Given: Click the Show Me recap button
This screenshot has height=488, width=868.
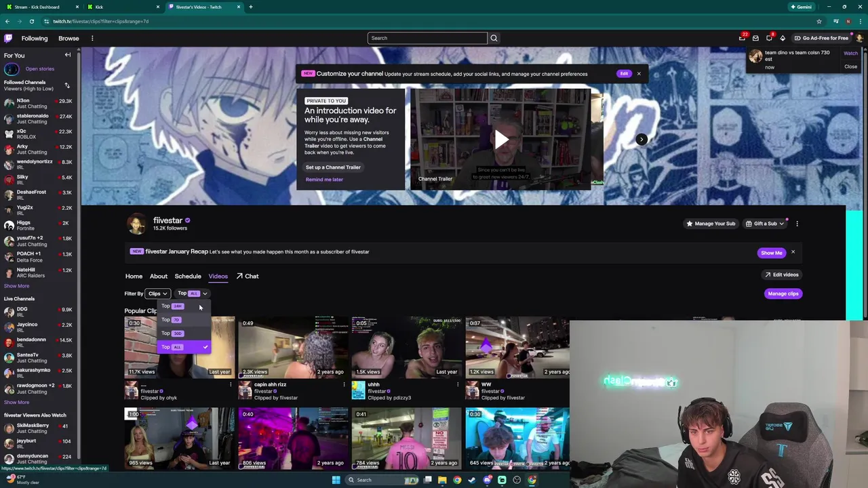Looking at the screenshot, I should pos(771,253).
